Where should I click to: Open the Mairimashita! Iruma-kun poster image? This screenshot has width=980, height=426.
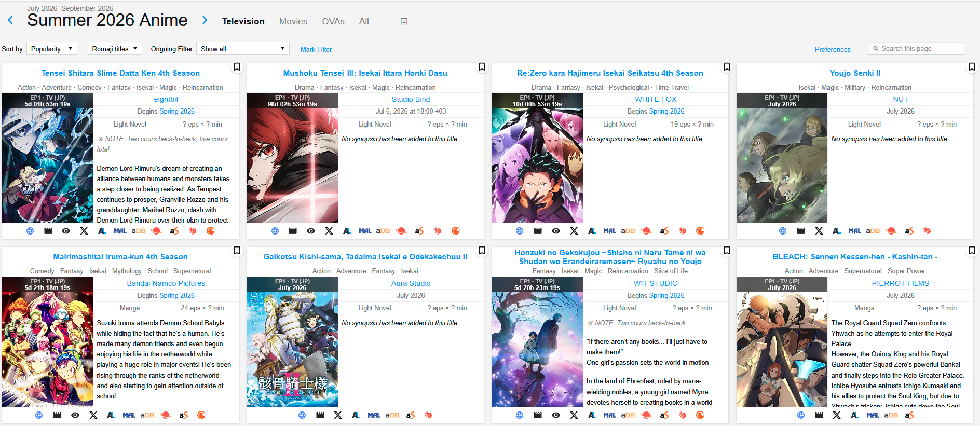pos(47,342)
